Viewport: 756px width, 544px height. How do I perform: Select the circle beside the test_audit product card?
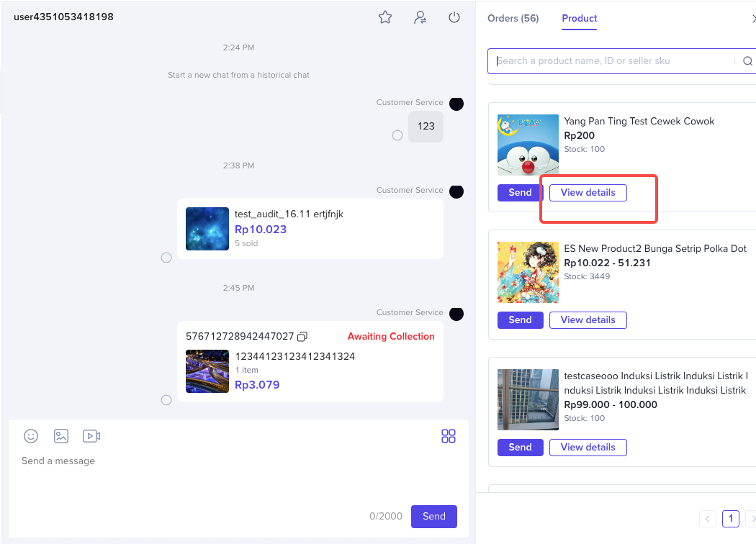pos(166,258)
